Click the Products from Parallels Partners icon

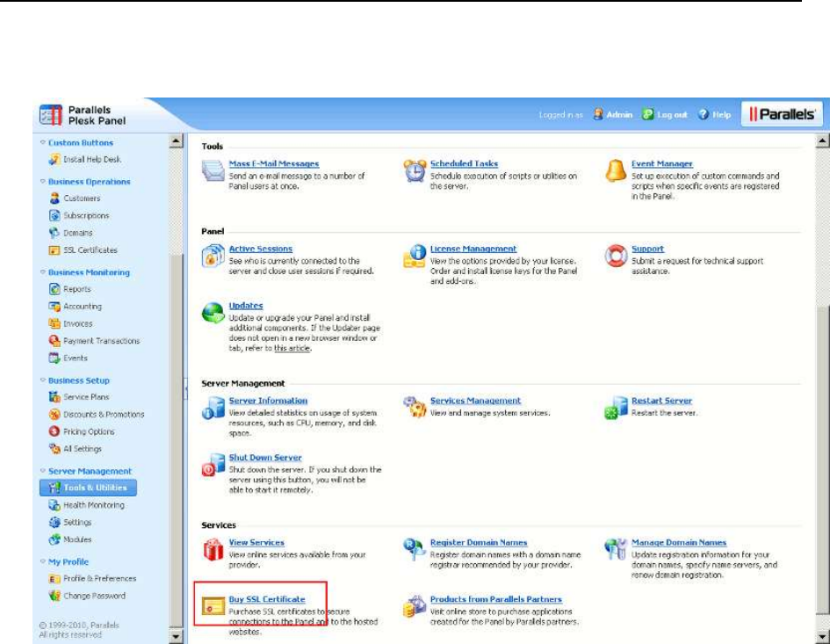tap(415, 606)
